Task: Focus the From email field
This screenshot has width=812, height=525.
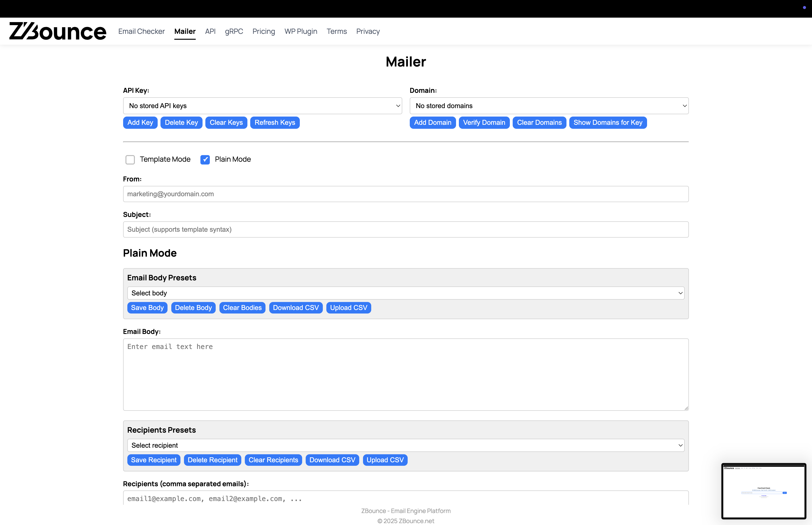Action: [406, 194]
